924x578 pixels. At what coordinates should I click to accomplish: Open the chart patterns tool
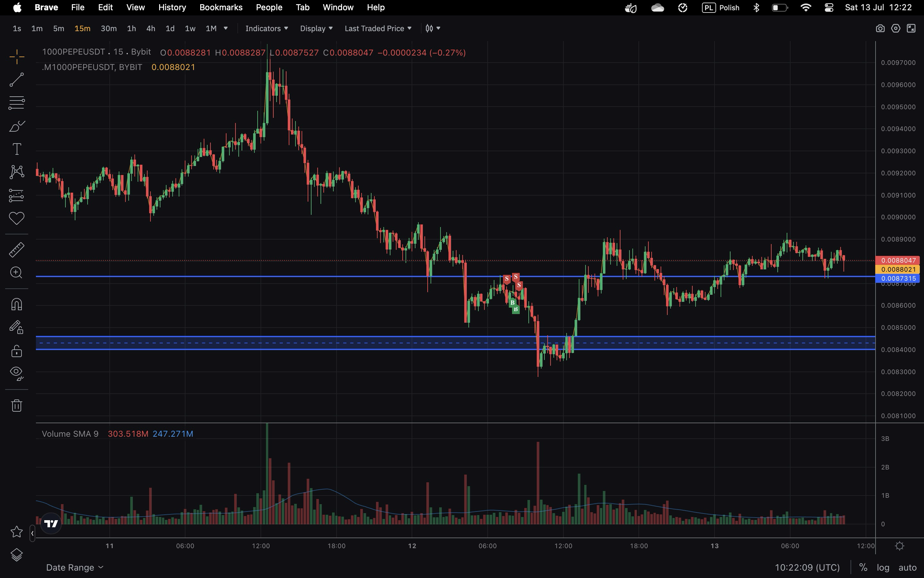(x=17, y=172)
